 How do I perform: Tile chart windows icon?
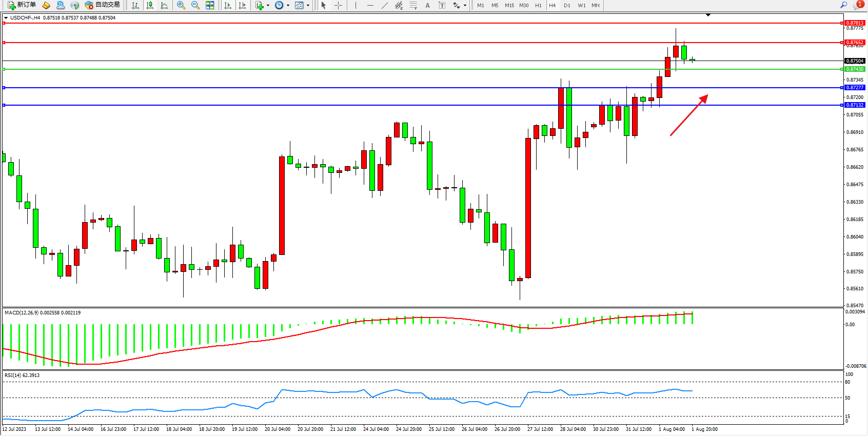210,5
